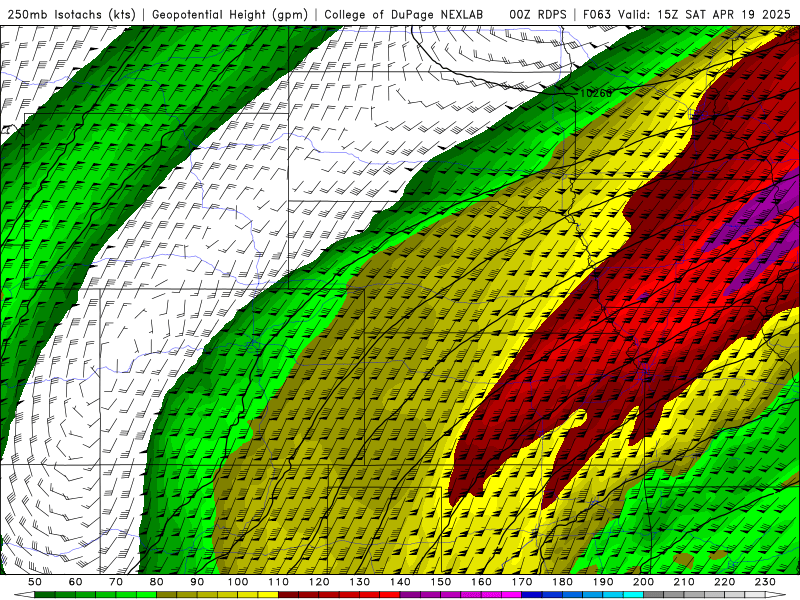Click the 160 knot legend label

pyautogui.click(x=481, y=582)
